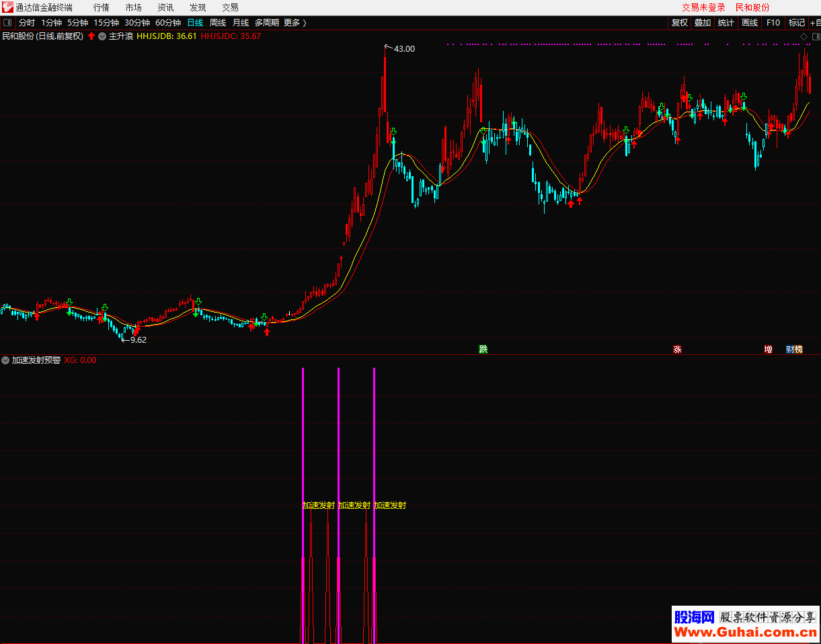Open the 发现 menu

(198, 7)
